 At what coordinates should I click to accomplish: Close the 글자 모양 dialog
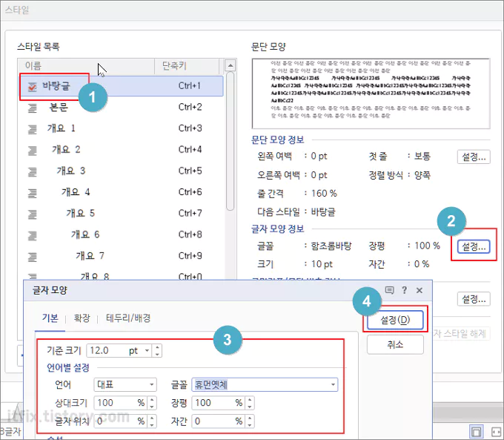[x=420, y=290]
